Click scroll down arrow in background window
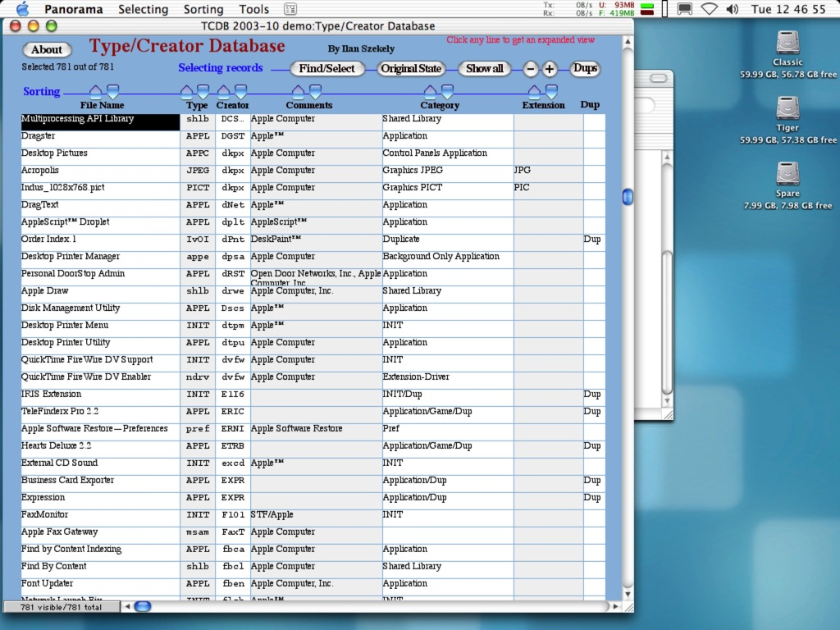Image resolution: width=840 pixels, height=630 pixels. (667, 400)
